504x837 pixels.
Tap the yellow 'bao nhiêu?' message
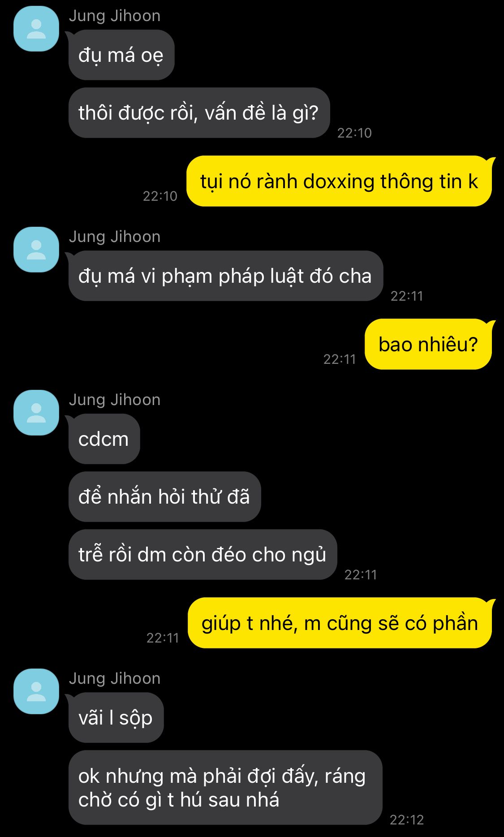tap(428, 345)
